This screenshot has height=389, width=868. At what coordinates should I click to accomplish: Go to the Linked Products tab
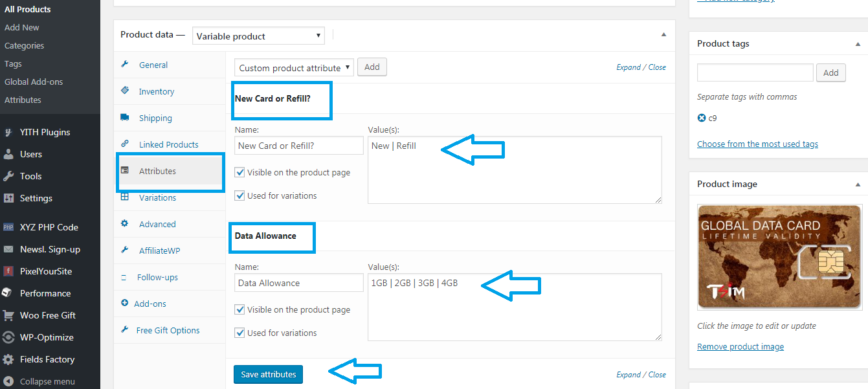tap(169, 144)
